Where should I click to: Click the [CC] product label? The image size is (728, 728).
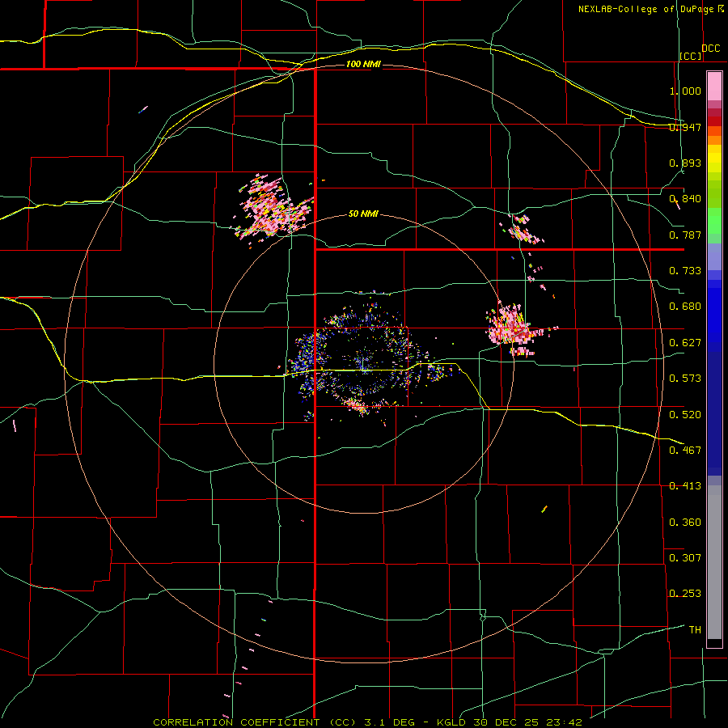(x=691, y=56)
